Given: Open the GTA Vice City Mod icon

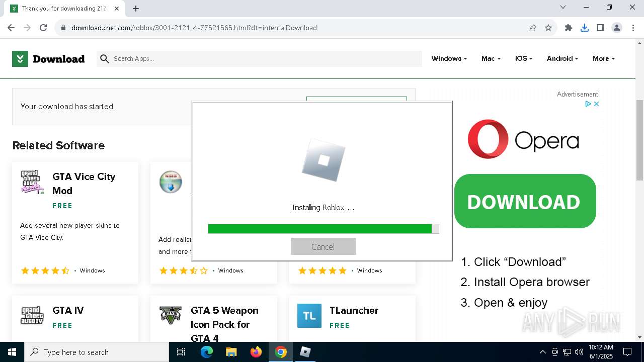Looking at the screenshot, I should click(x=32, y=182).
